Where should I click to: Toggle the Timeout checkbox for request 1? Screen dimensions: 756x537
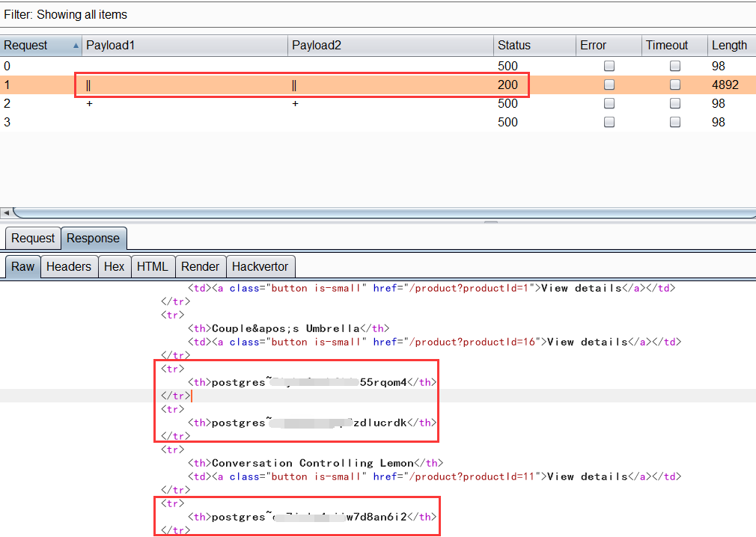(675, 85)
